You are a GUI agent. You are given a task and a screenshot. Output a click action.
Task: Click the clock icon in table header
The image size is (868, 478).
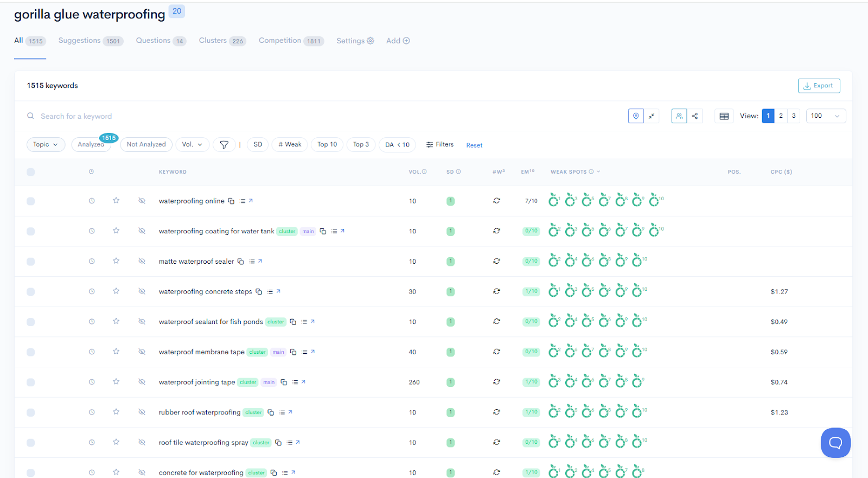point(91,171)
